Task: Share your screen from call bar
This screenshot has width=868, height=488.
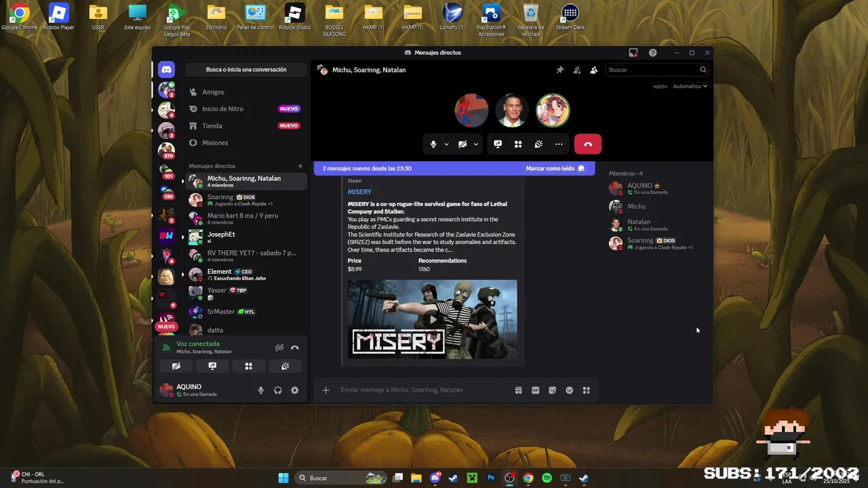Action: point(498,144)
